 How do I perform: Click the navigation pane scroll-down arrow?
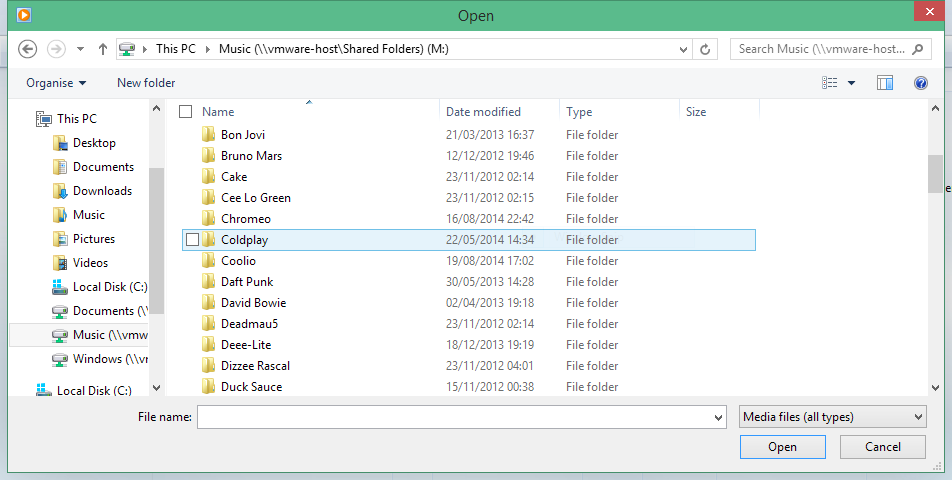coord(156,388)
